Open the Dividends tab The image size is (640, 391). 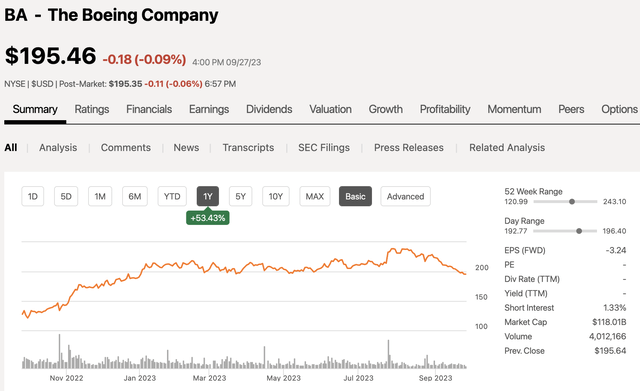[x=269, y=109]
